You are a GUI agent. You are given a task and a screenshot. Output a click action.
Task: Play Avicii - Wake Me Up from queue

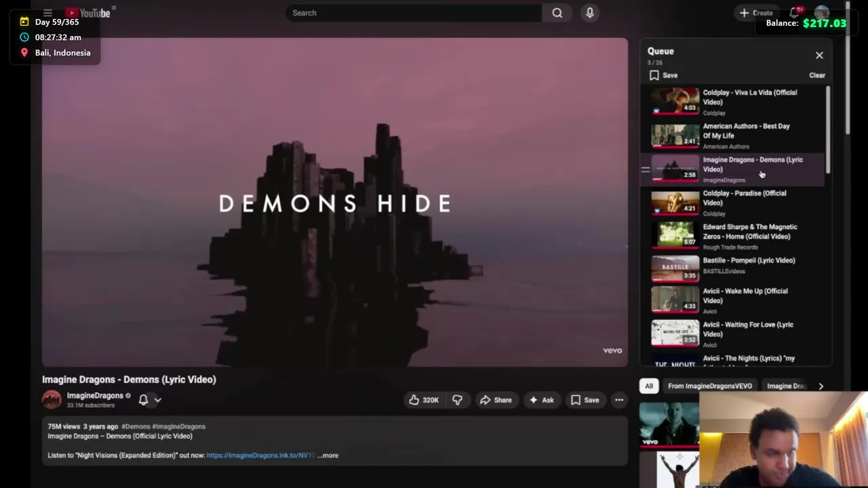(732, 300)
